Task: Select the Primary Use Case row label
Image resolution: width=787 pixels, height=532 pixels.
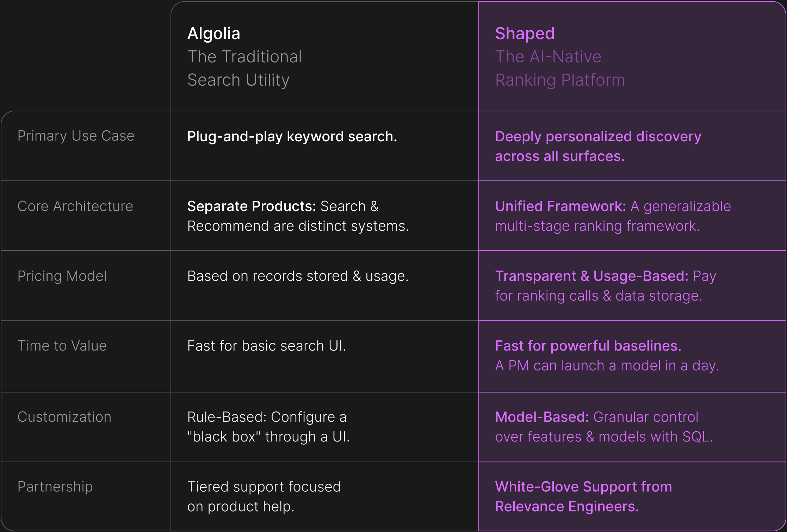Action: point(76,136)
